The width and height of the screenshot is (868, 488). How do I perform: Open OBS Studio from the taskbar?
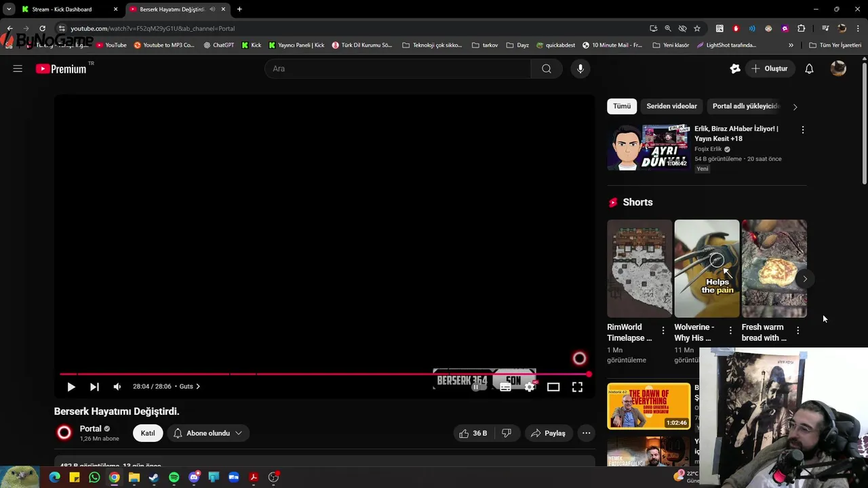(273, 477)
